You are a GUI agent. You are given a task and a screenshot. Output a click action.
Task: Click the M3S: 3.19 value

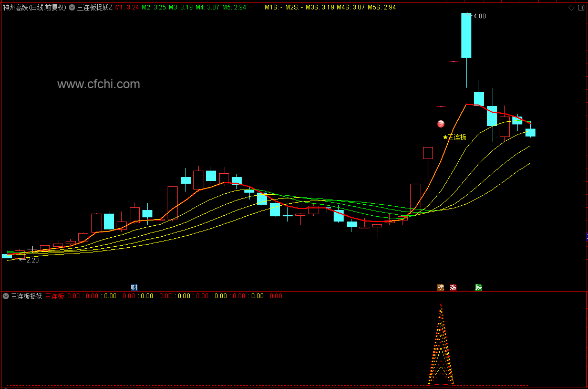click(320, 7)
